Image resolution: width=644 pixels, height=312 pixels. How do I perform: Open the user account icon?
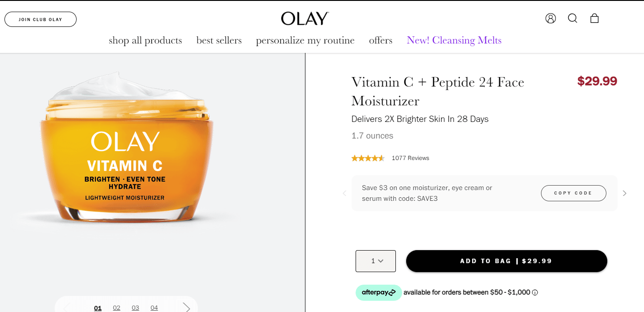(550, 18)
